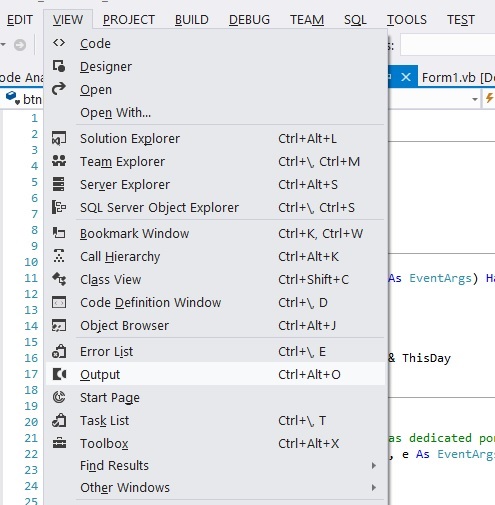
Task: Click the SQL Server Object Explorer icon
Action: (59, 207)
